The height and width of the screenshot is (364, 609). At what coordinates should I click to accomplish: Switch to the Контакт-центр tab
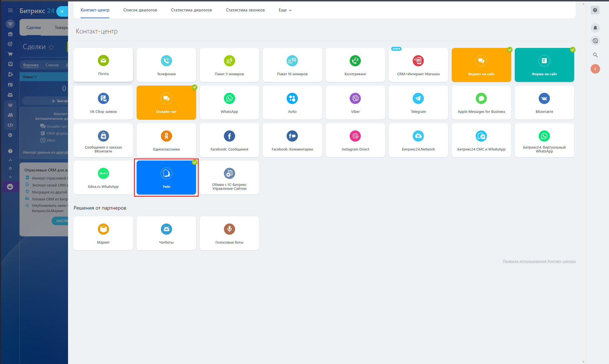click(x=95, y=10)
